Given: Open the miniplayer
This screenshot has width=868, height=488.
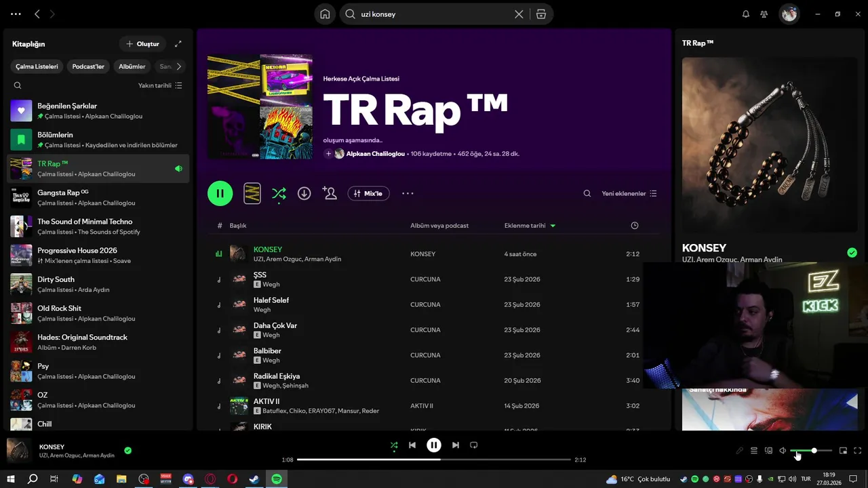Looking at the screenshot, I should click(843, 451).
